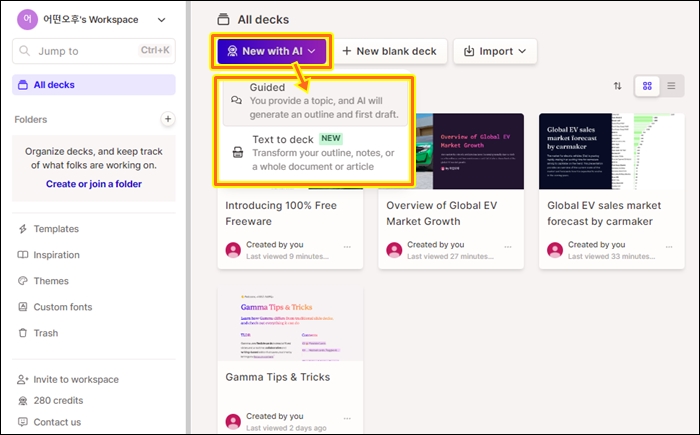This screenshot has height=435, width=700.
Task: Select All decks in the sidebar
Action: 94,85
